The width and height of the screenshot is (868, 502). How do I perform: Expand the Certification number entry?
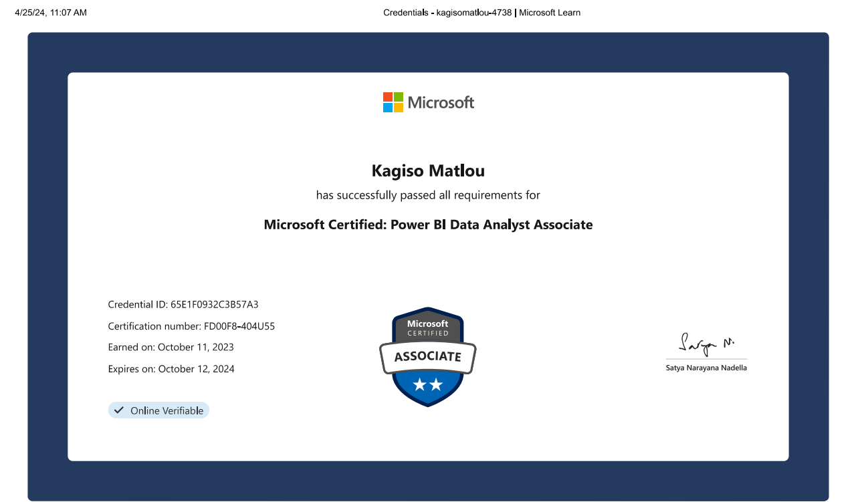coord(192,326)
